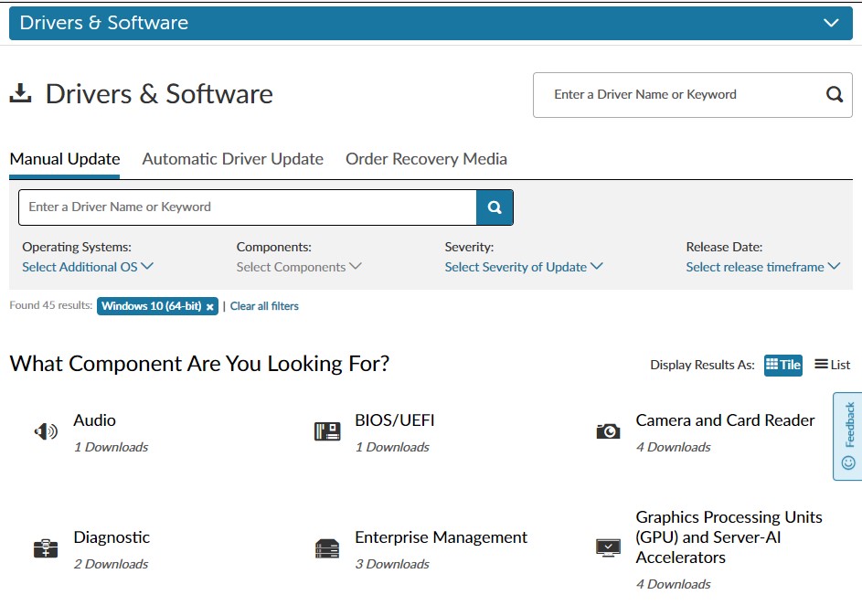Open the Order Recovery Media tab
Image resolution: width=862 pixels, height=616 pixels.
point(426,158)
